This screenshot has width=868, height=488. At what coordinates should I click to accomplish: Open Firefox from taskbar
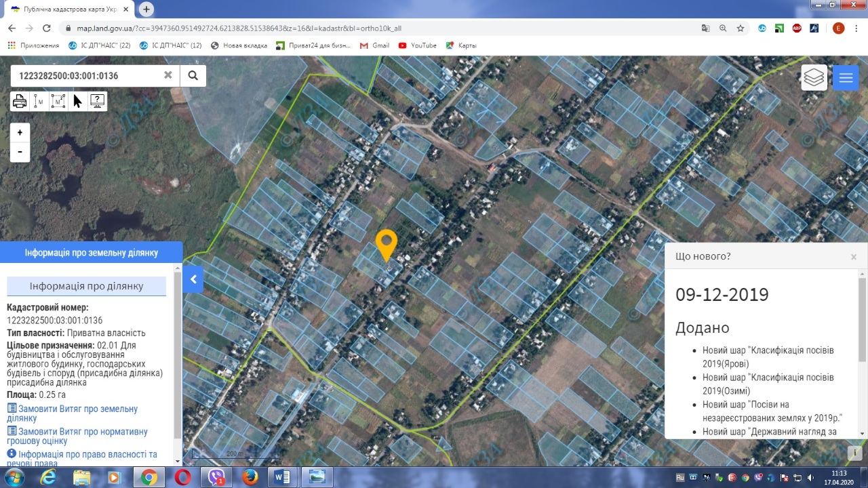(250, 477)
